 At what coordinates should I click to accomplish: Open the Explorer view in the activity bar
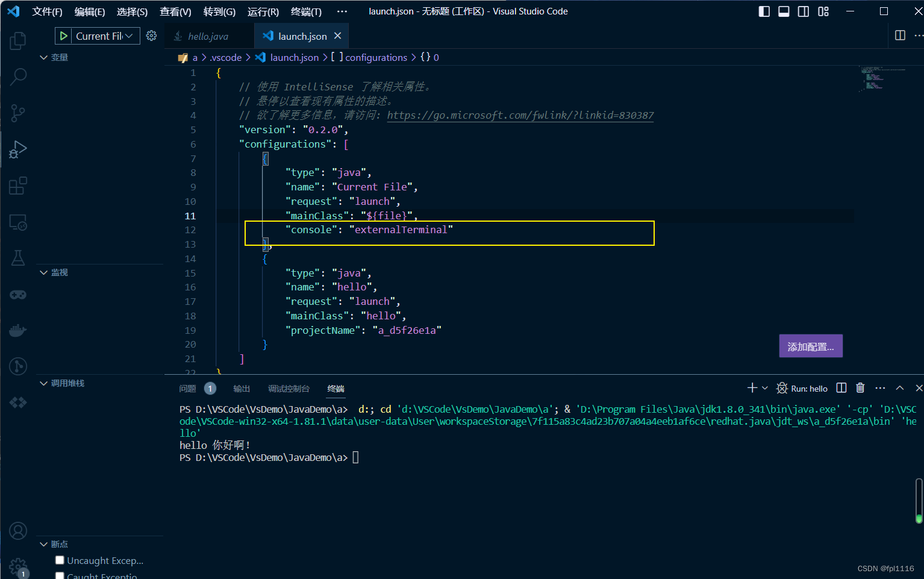[17, 40]
